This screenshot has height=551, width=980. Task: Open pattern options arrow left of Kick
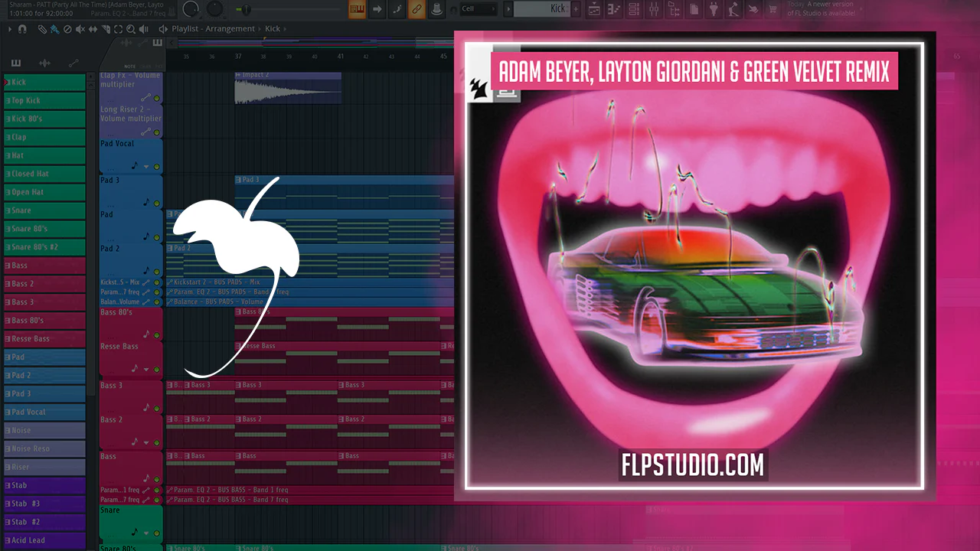coord(508,9)
